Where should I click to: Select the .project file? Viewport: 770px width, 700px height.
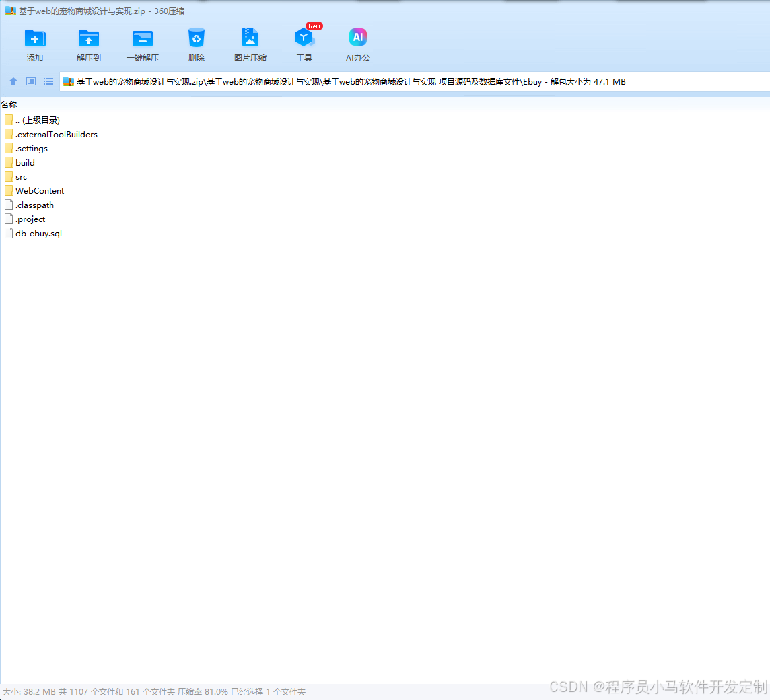24,219
